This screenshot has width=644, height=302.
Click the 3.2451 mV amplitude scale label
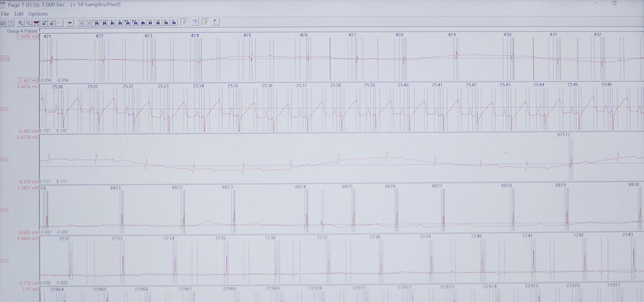pos(28,188)
